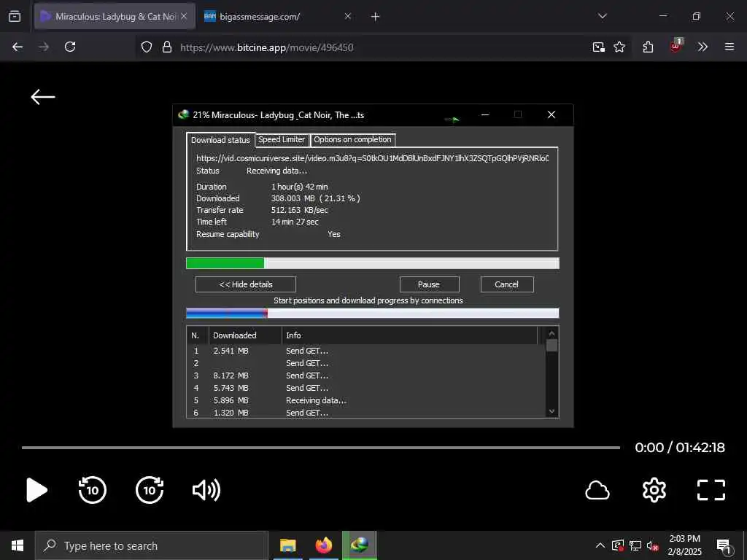Image resolution: width=747 pixels, height=560 pixels.
Task: Click the picture-in-picture icon in address bar
Action: (x=598, y=47)
